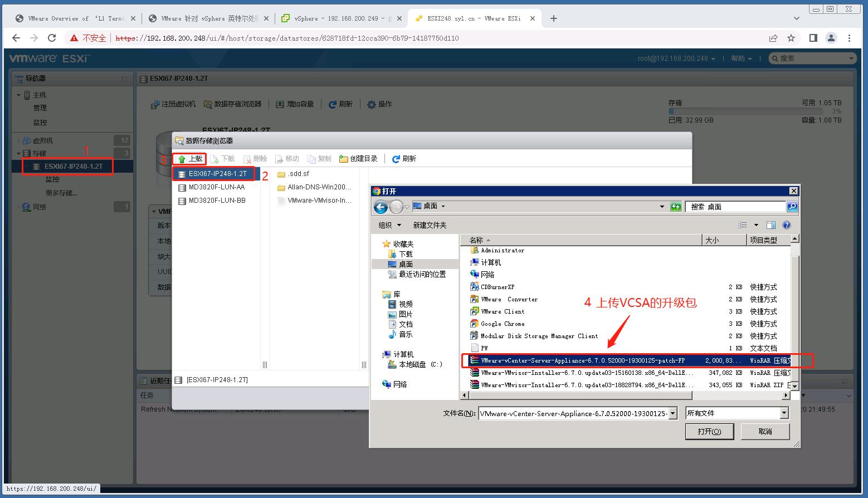The image size is (868, 498).
Task: Collapse the Storage (存储) navigator node
Action: pyautogui.click(x=18, y=153)
